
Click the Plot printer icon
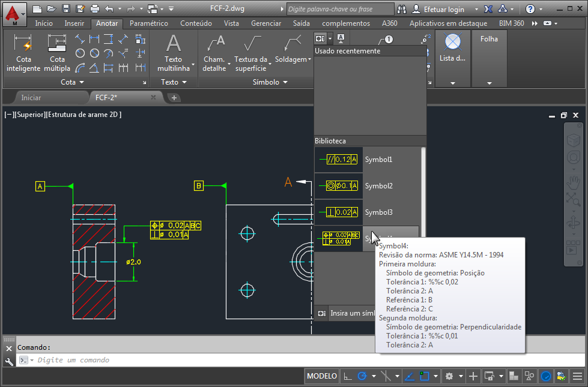pos(95,9)
